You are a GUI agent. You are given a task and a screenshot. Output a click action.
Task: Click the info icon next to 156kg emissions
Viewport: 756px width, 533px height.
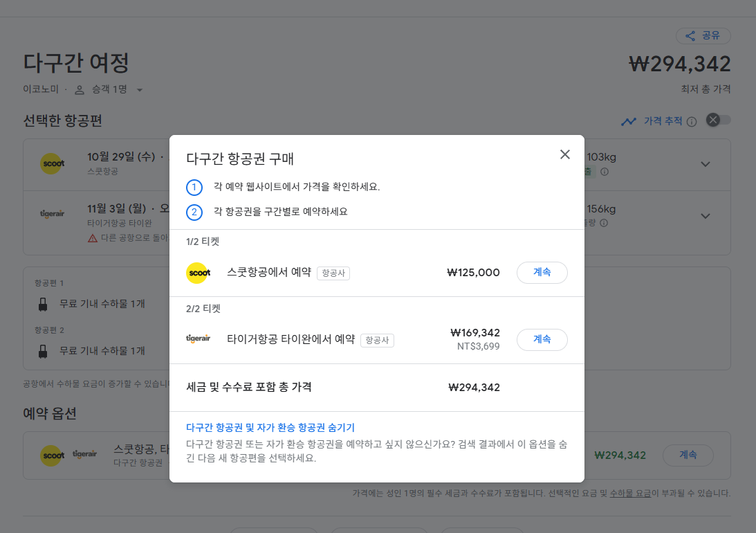coord(604,223)
